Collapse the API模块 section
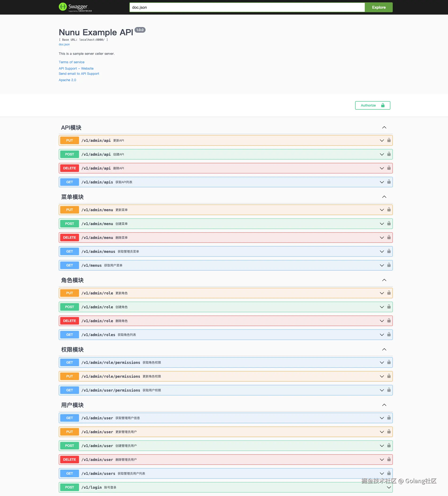Viewport: 448px width, 496px height. (384, 127)
